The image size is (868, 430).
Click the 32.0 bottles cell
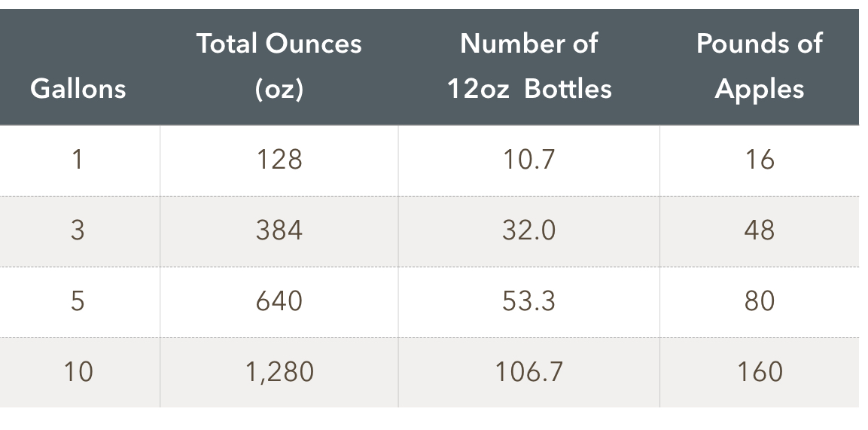point(529,230)
